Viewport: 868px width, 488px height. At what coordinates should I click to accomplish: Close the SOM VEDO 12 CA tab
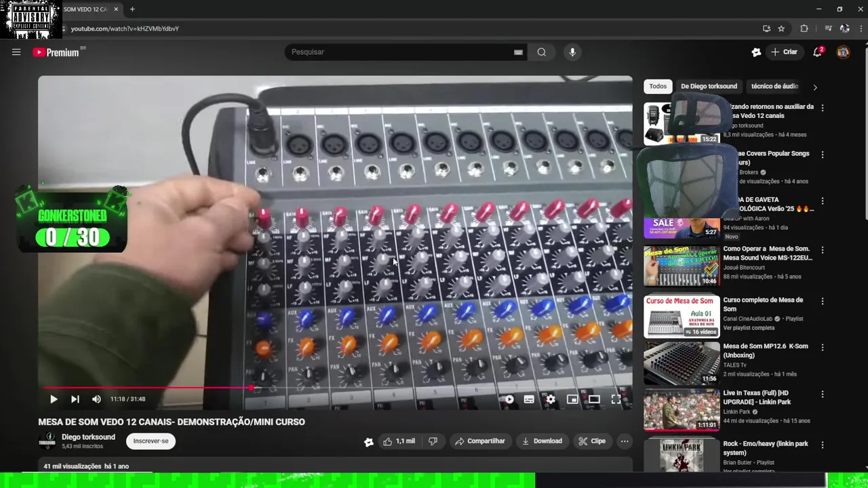coord(116,9)
